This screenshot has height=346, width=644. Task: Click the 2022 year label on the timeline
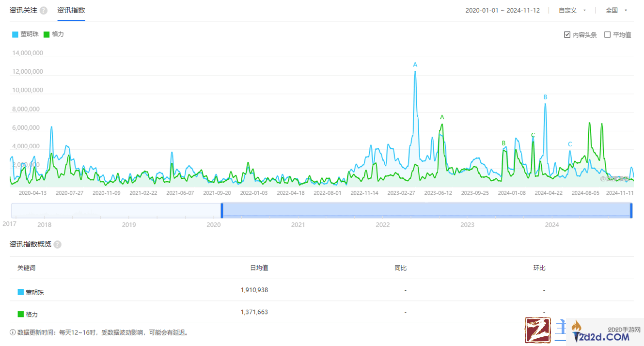[383, 225]
